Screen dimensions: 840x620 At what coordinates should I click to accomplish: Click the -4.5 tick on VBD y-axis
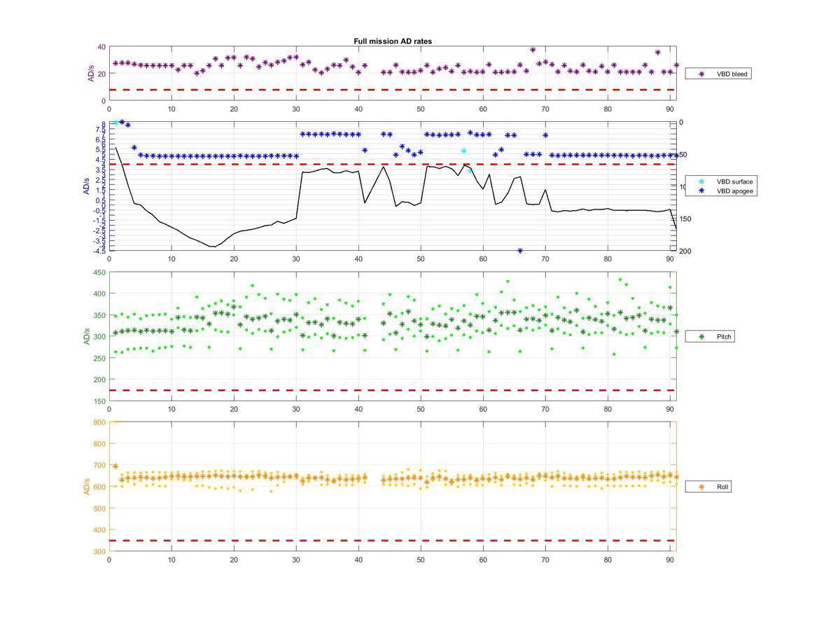point(99,250)
